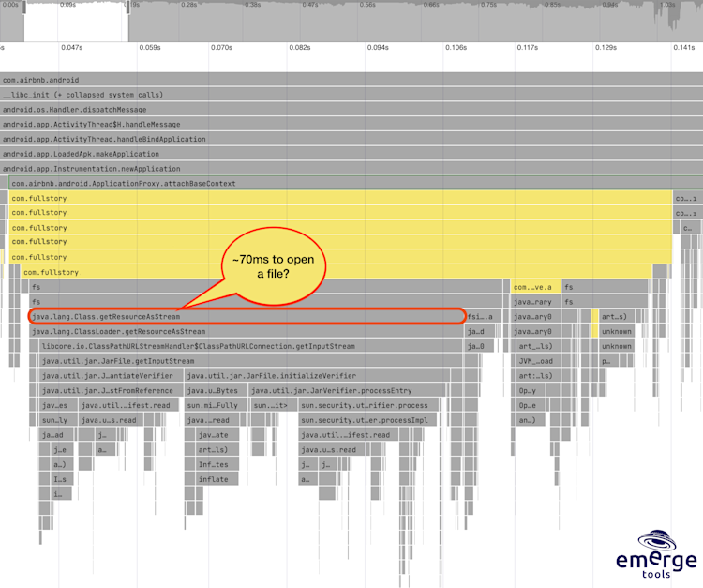The width and height of the screenshot is (703, 588).
Task: Select JarFile.initializeVerifier frame
Action: click(x=317, y=376)
